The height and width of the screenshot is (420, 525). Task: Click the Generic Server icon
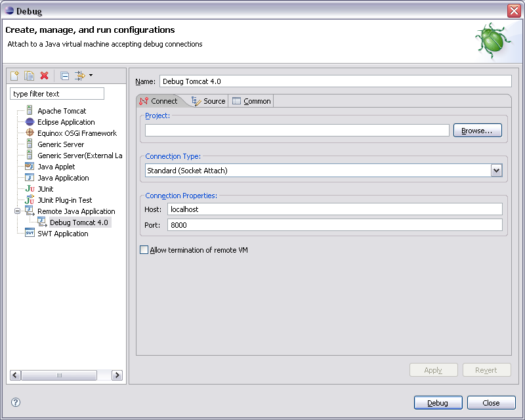coord(30,144)
